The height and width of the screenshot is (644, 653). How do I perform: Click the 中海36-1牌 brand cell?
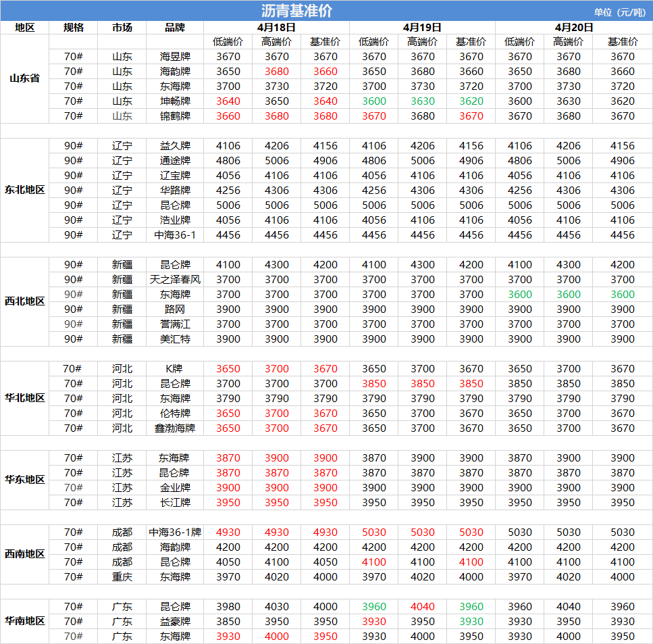[x=175, y=532]
